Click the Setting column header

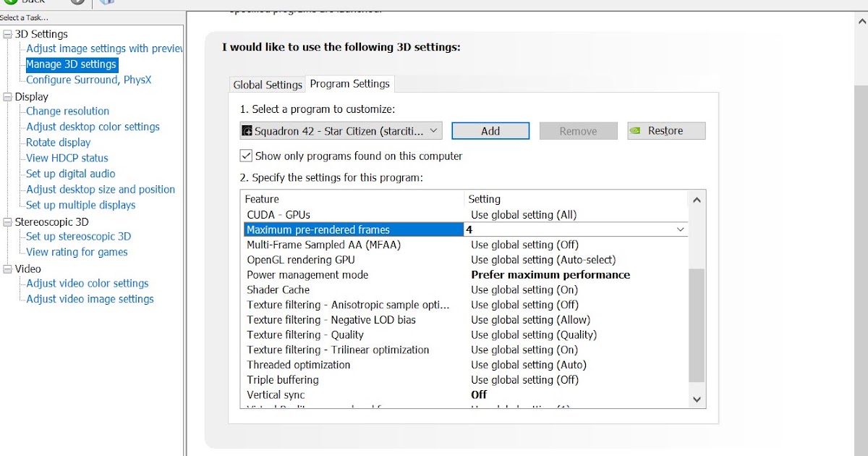coord(576,199)
